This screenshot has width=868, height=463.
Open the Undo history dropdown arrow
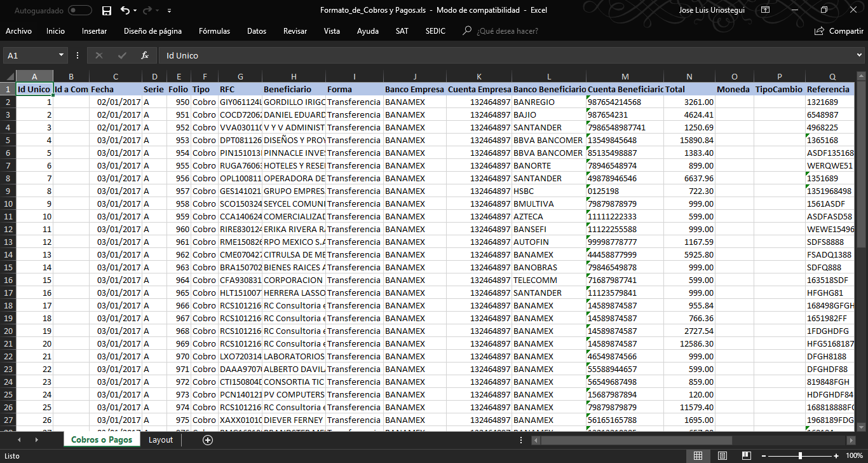(x=137, y=11)
